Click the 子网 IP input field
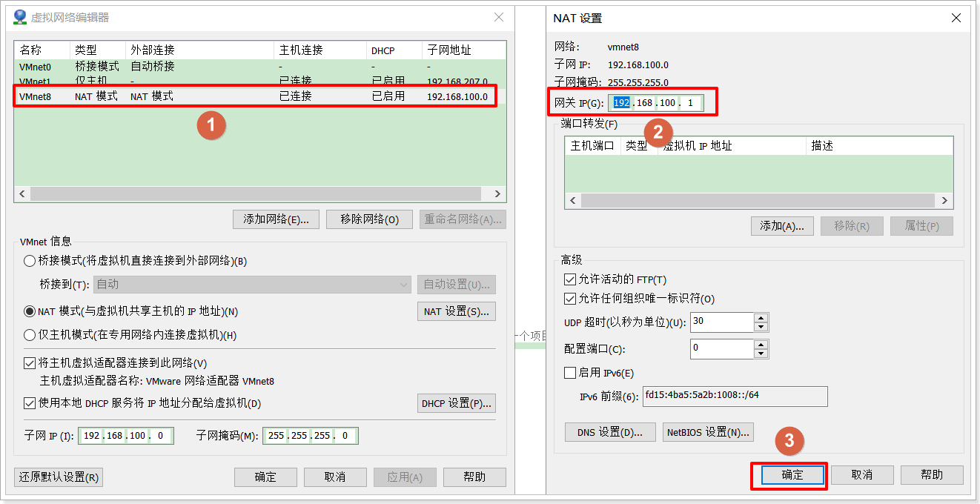Image resolution: width=980 pixels, height=504 pixels. coord(126,436)
